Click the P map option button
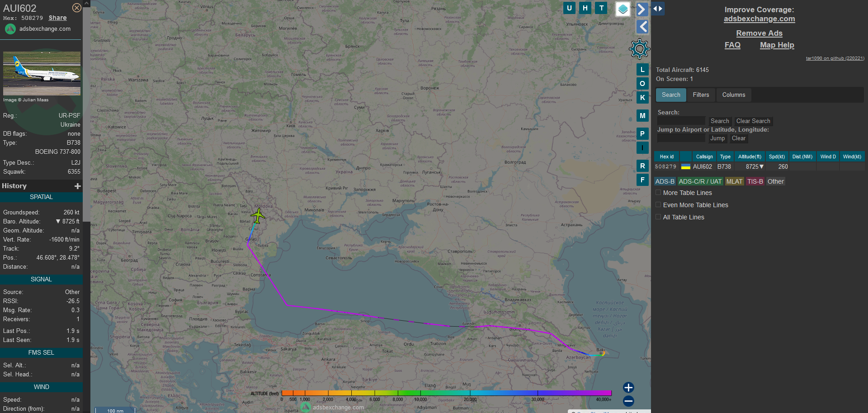 pos(642,134)
